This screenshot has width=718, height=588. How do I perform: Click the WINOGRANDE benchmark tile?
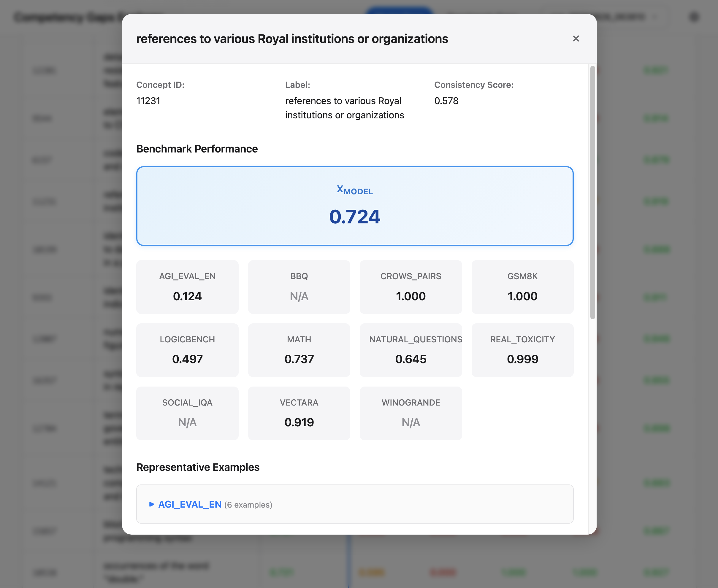click(411, 413)
